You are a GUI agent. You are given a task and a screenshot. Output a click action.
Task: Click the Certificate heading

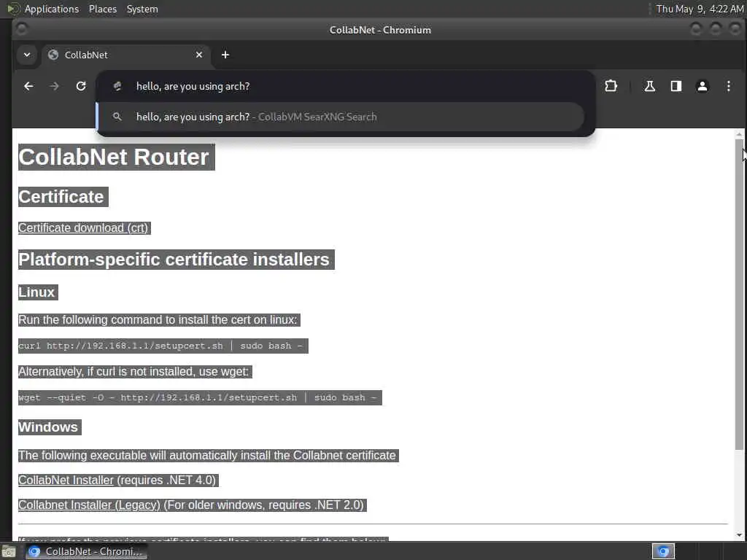[x=63, y=197]
